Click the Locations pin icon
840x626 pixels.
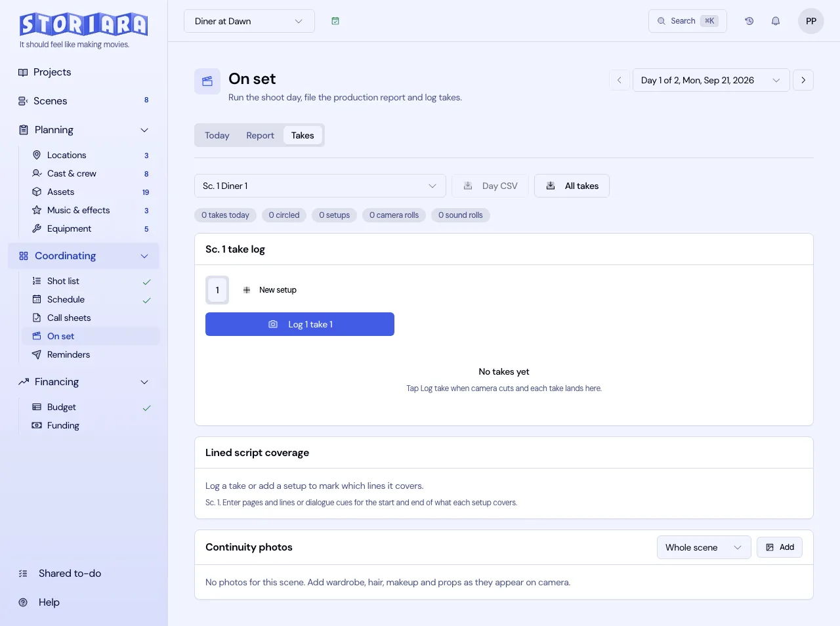pyautogui.click(x=37, y=155)
